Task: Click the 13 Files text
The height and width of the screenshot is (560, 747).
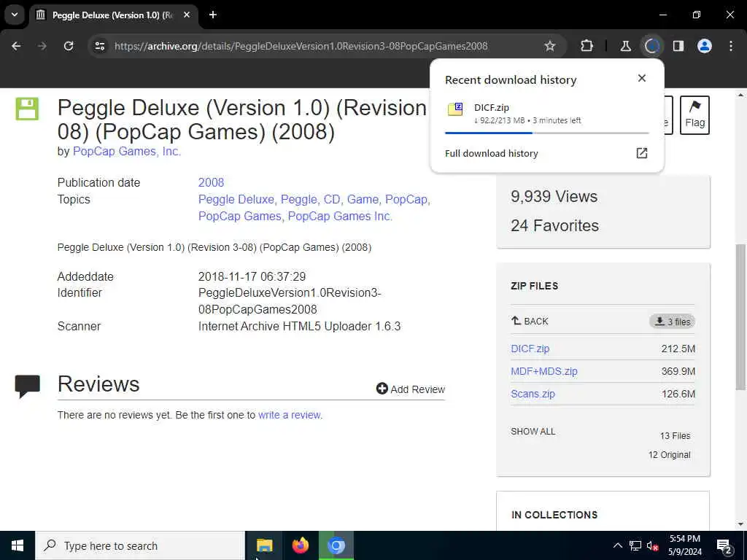Action: pyautogui.click(x=675, y=436)
